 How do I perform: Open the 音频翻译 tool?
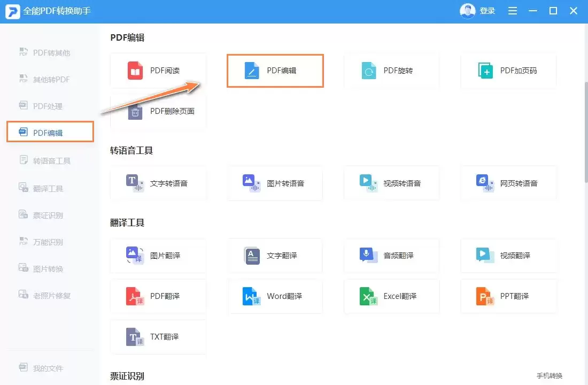(x=392, y=256)
